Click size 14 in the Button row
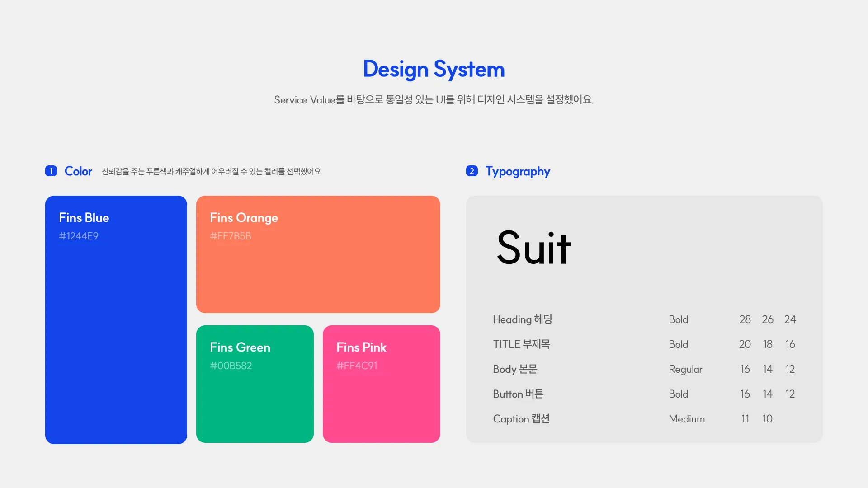This screenshot has height=488, width=868. click(x=768, y=394)
